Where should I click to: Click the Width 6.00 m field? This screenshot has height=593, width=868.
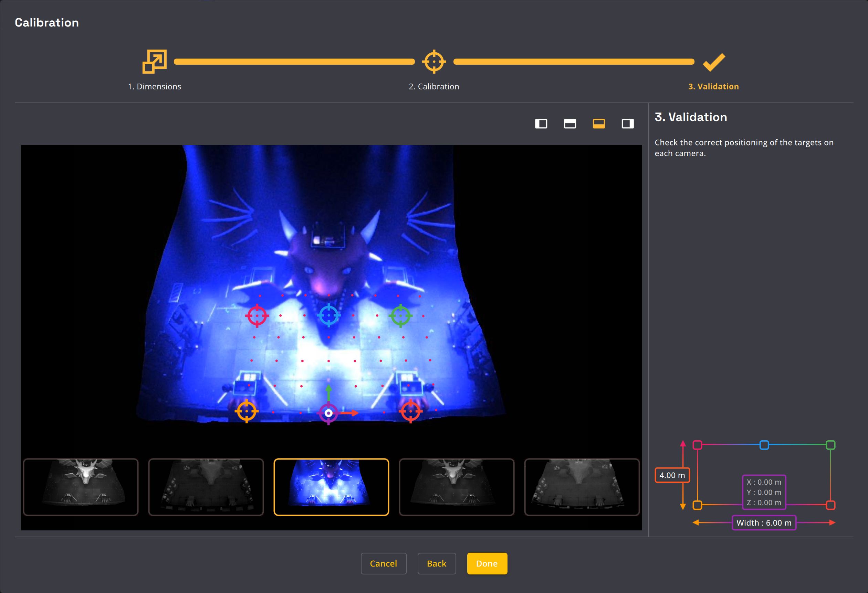click(x=763, y=522)
